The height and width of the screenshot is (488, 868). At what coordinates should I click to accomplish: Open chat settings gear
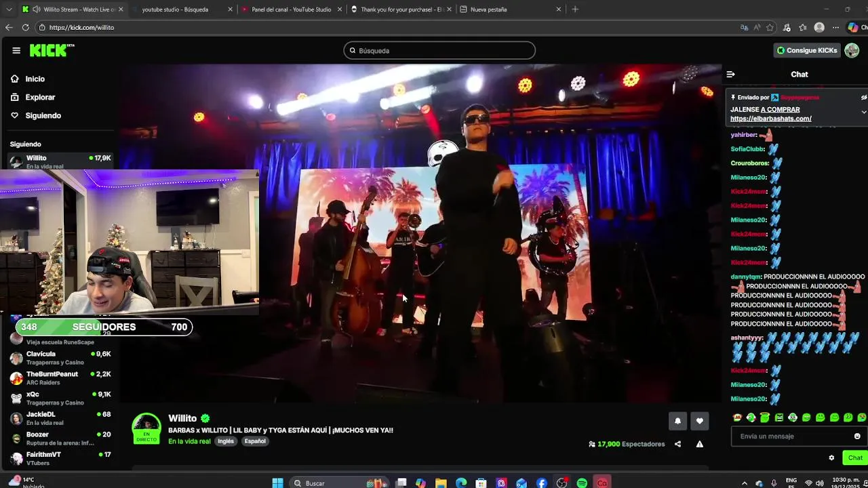click(831, 457)
